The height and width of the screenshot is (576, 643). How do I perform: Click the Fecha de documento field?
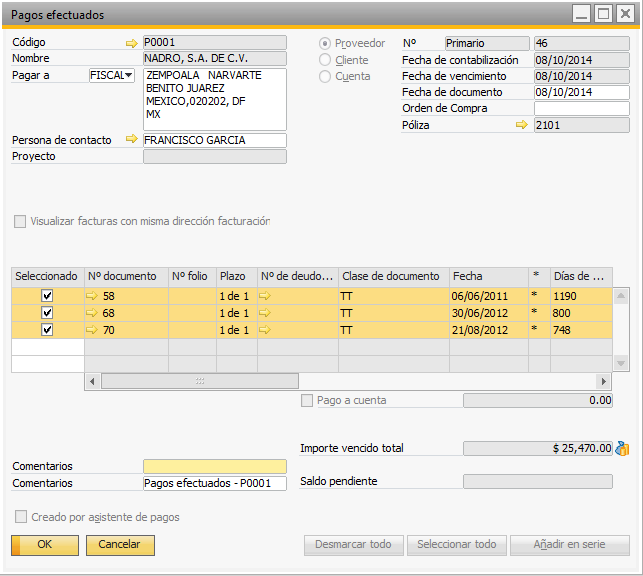[581, 92]
